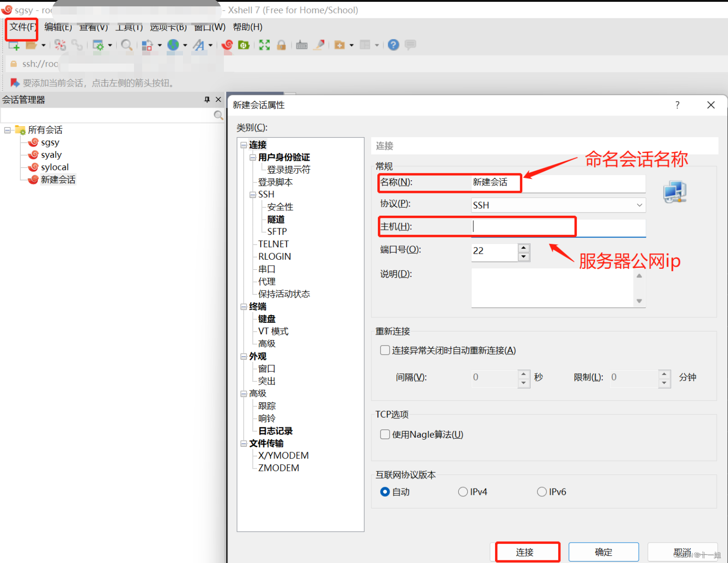This screenshot has width=728, height=563.
Task: Click the bookmark arrow icon to add session
Action: pos(15,83)
